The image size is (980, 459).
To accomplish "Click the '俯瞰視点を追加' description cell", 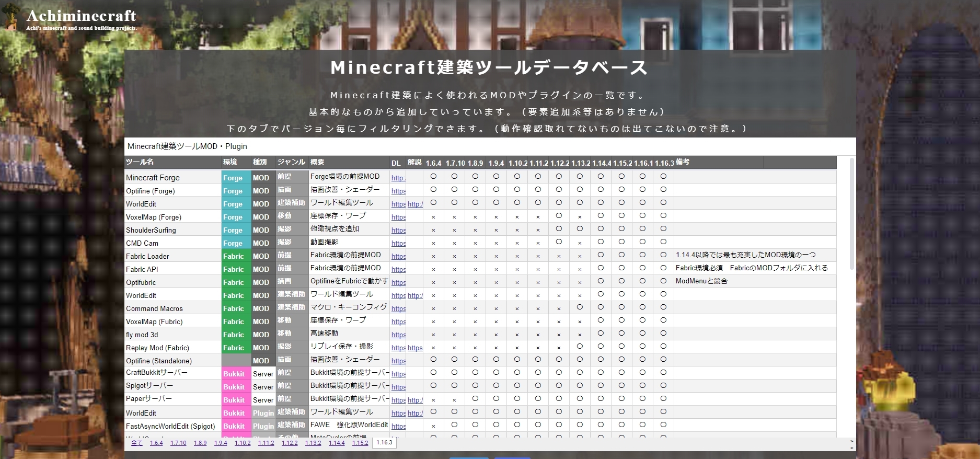I will [x=349, y=229].
